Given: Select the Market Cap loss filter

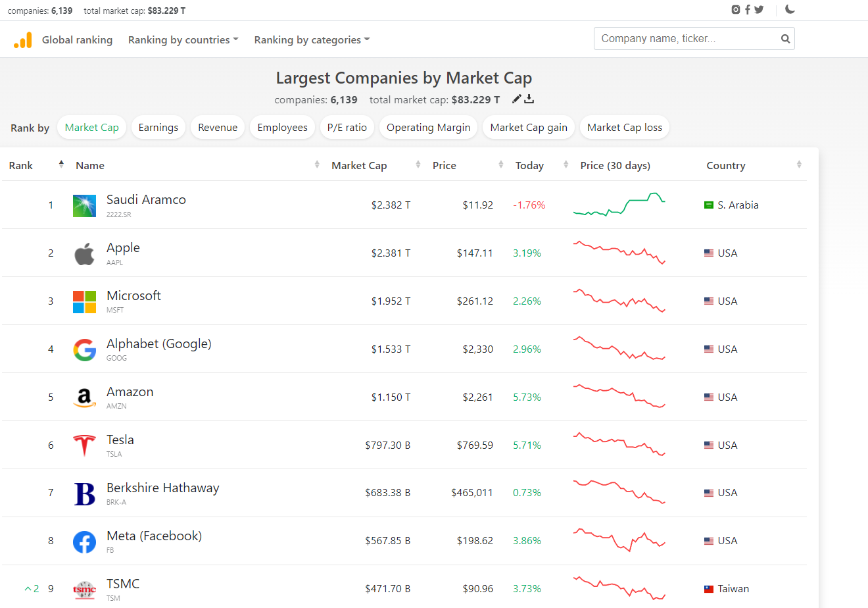Looking at the screenshot, I should pyautogui.click(x=625, y=128).
